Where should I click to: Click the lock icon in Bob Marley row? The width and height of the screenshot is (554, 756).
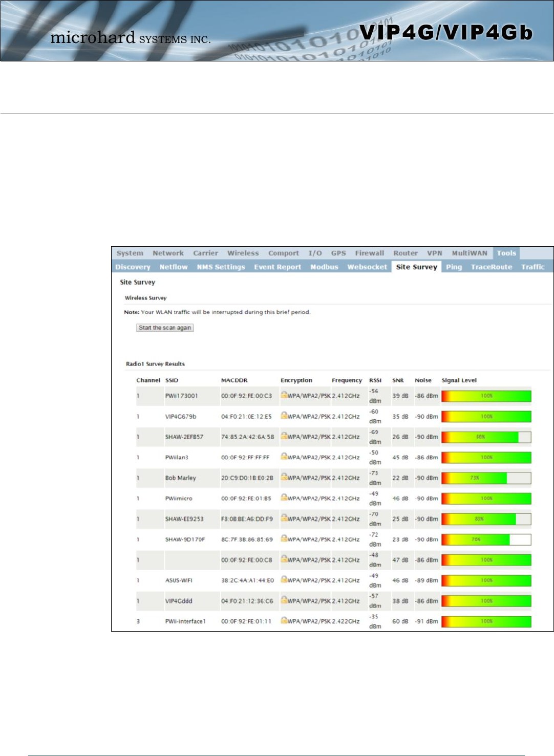[284, 477]
